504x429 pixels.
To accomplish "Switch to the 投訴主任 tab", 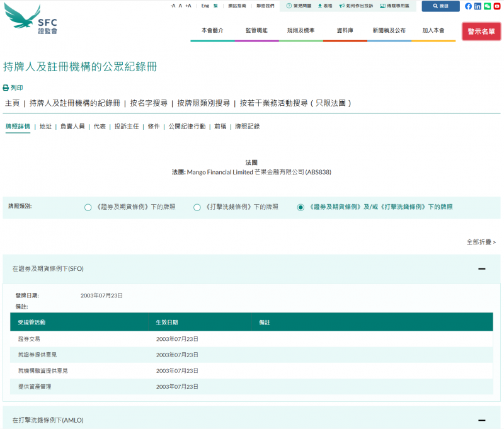I will point(127,127).
